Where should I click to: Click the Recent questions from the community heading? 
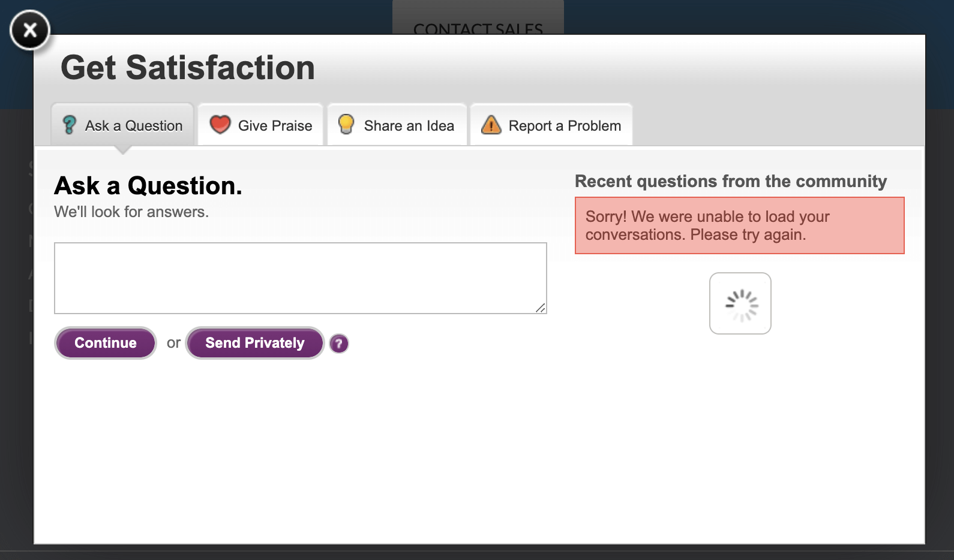coord(731,181)
